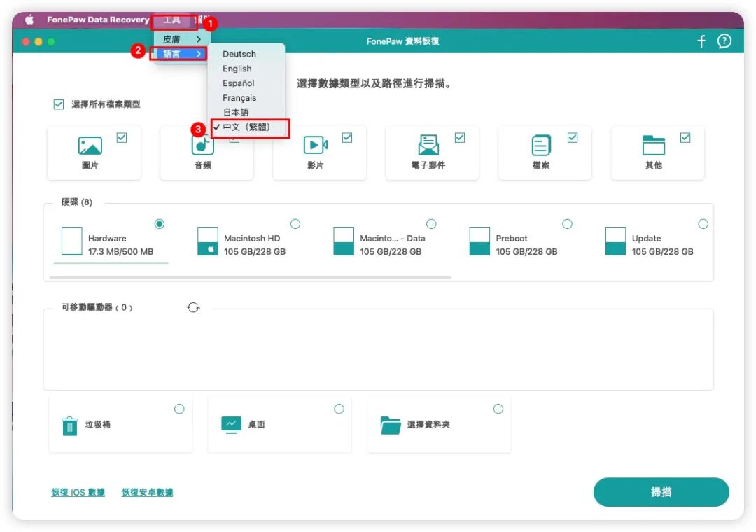Open the help feedback icon
This screenshot has width=756, height=532.
click(x=724, y=41)
